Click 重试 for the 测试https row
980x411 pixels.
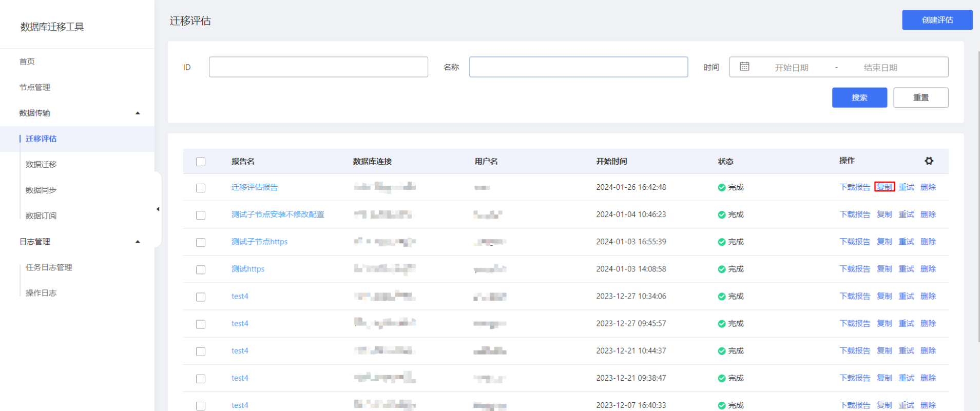coord(907,268)
